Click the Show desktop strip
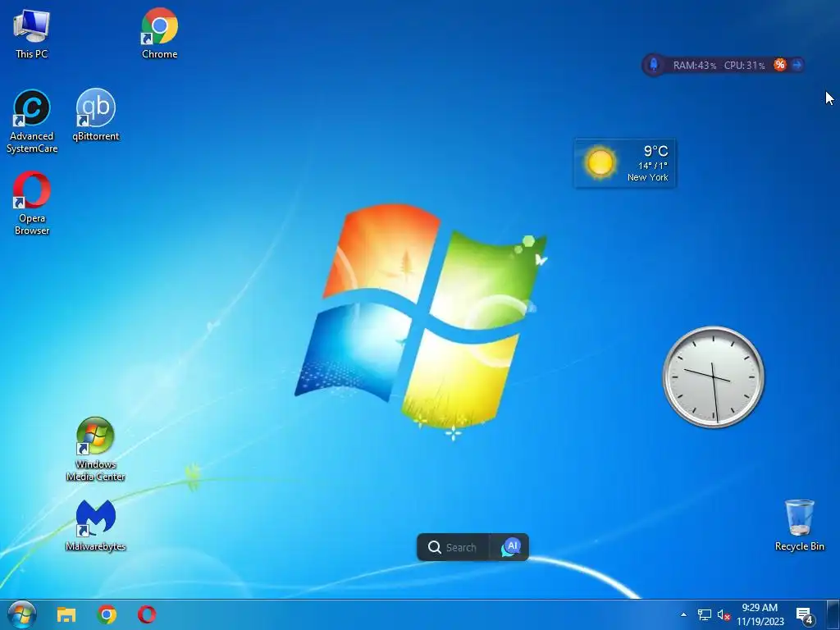Viewport: 840px width, 630px height. point(833,614)
